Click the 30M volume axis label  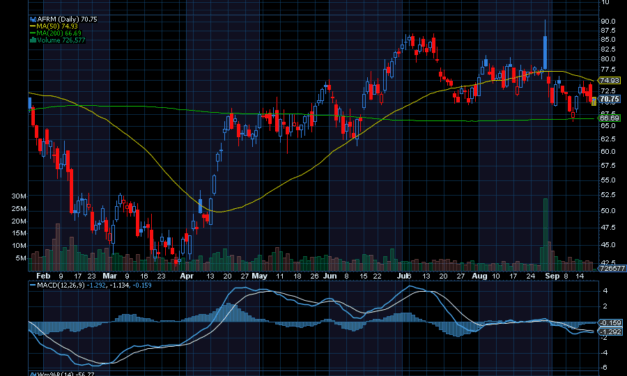[x=19, y=196]
